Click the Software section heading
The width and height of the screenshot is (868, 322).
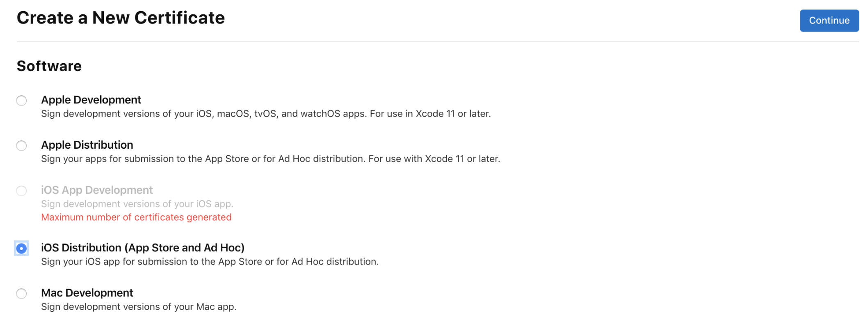tap(49, 66)
